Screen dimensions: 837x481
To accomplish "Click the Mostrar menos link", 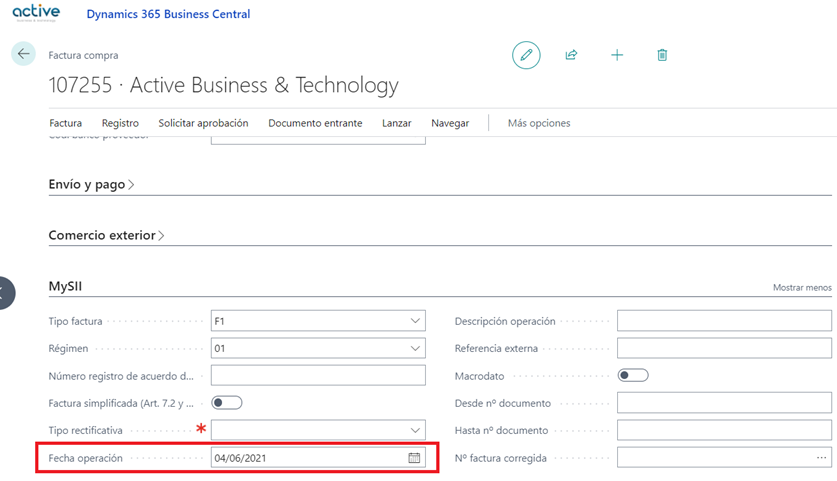I will (802, 287).
